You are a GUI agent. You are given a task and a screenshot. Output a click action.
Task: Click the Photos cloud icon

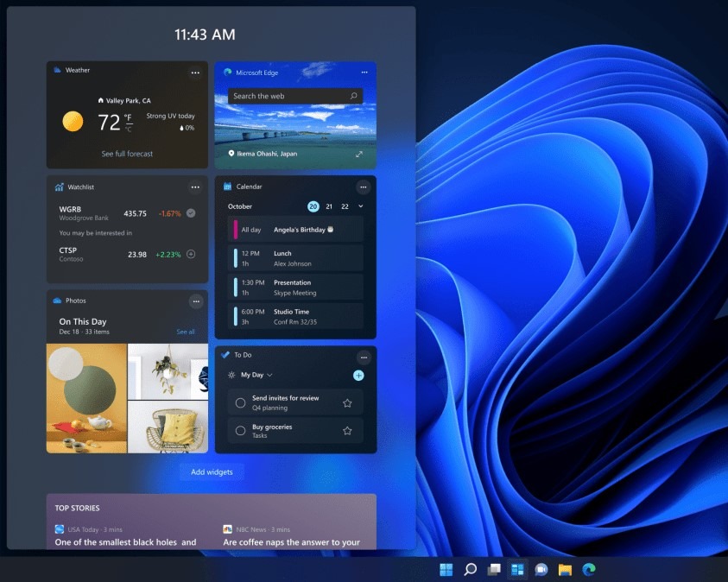(58, 300)
